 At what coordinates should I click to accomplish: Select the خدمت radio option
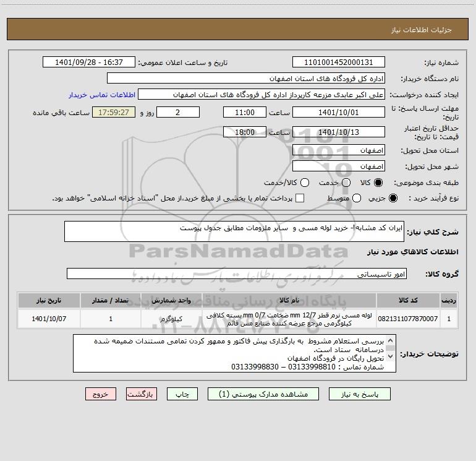coord(346,183)
